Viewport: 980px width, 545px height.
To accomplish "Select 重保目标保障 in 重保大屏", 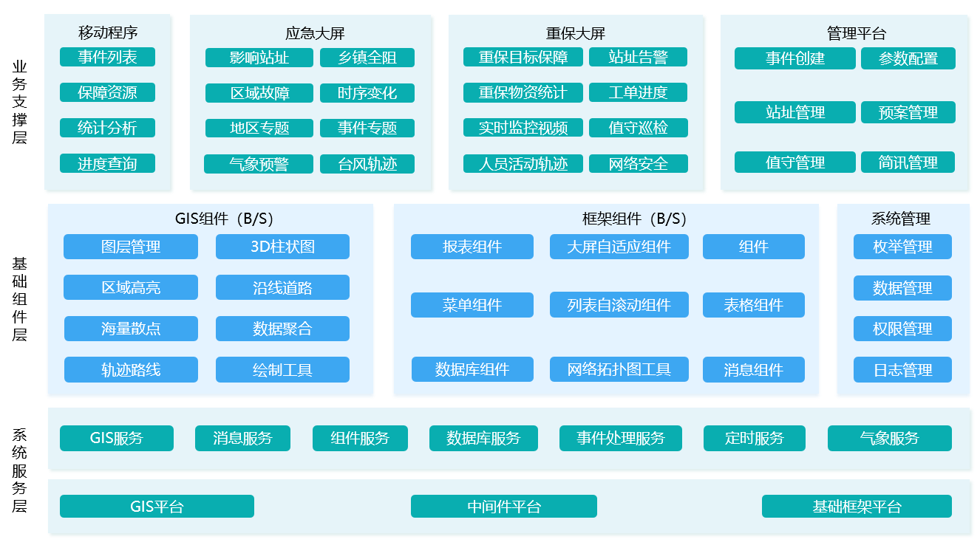I will [523, 57].
